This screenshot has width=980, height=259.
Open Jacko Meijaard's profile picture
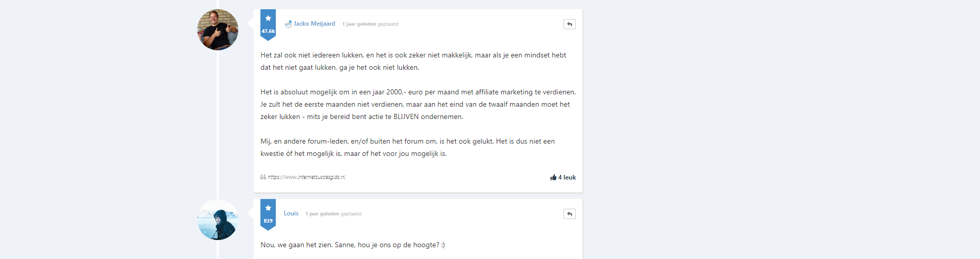[218, 30]
